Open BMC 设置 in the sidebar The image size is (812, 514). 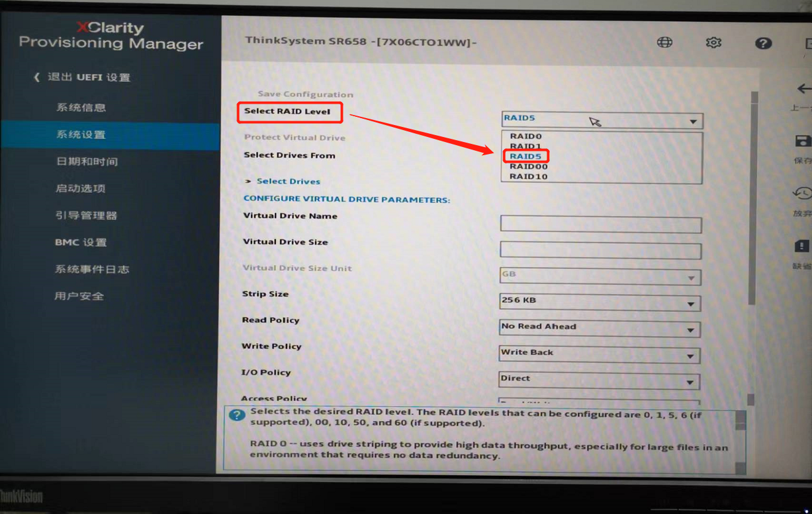81,243
